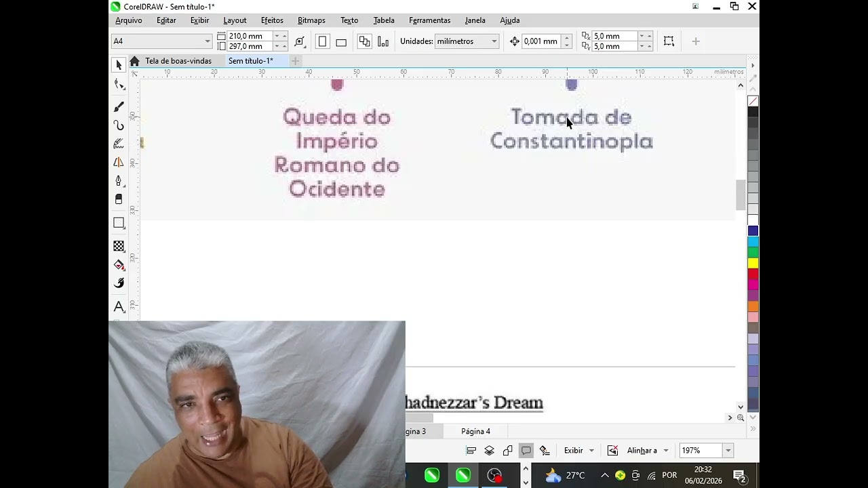Open the Ferramentas menu
Screen dimensions: 868x488
pos(429,20)
